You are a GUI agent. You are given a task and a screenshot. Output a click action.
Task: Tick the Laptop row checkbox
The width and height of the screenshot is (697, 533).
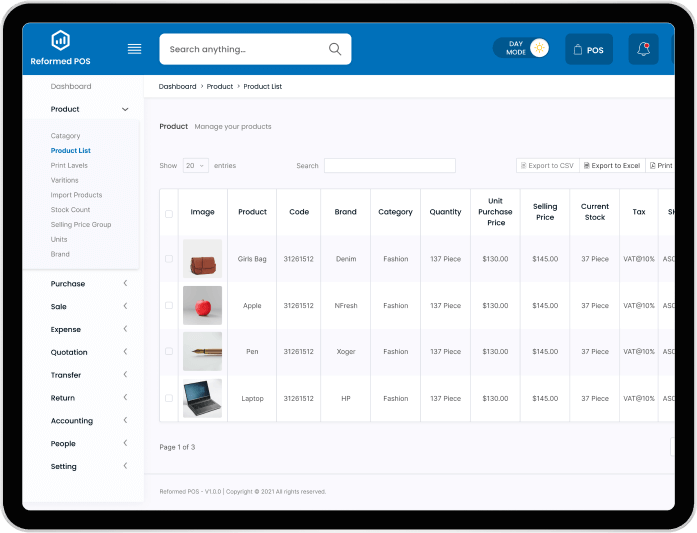click(x=169, y=398)
